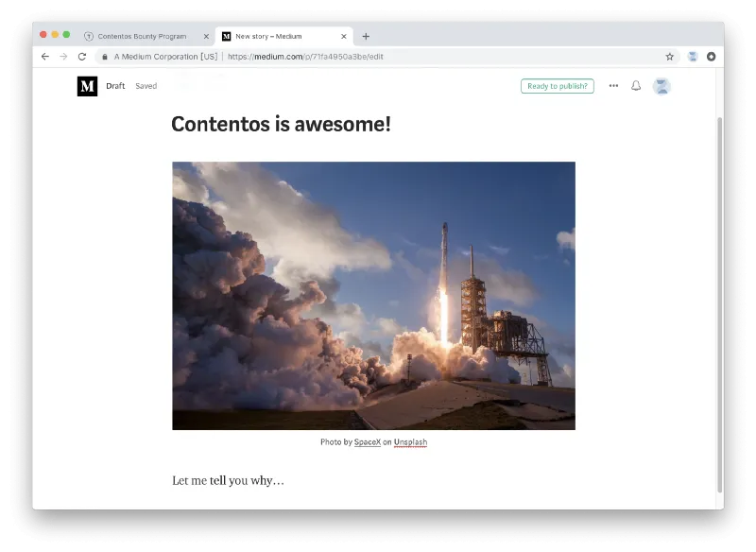Reload the page with refresh icon

82,57
